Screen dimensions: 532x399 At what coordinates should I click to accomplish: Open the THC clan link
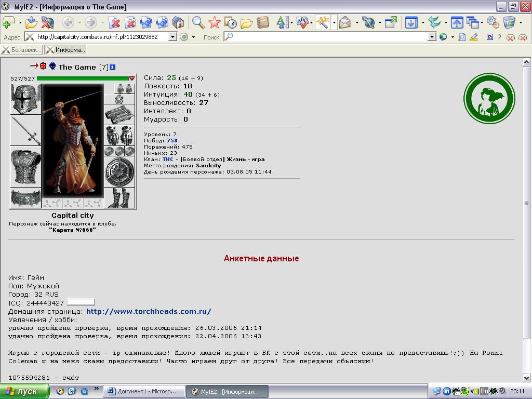click(x=168, y=159)
